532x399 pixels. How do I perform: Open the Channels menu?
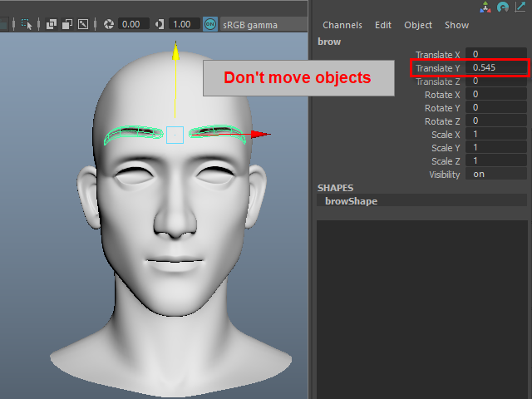342,25
